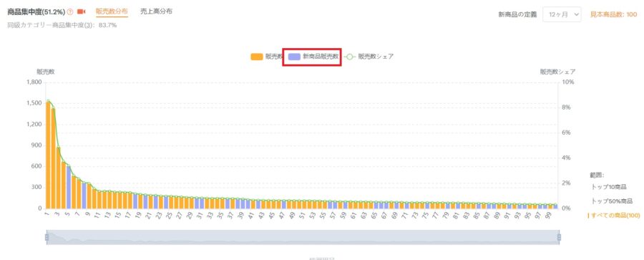Open the red video camera tutorial icon
The width and height of the screenshot is (644, 260).
click(81, 11)
